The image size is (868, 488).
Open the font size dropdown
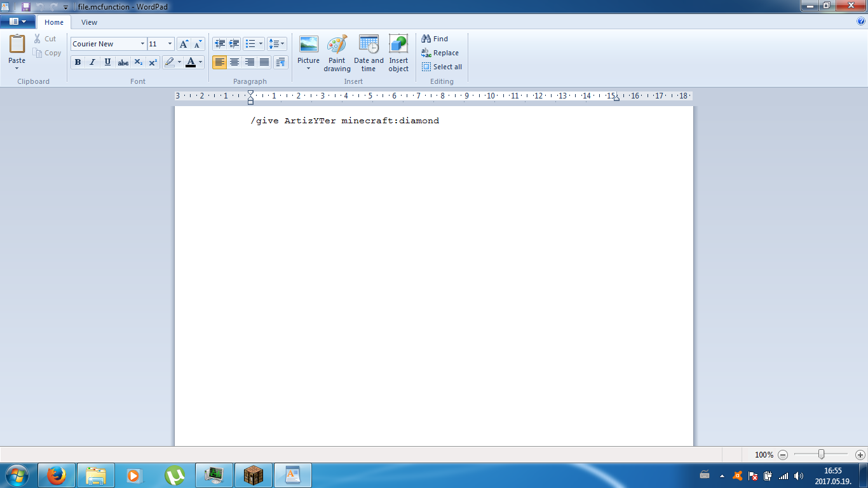pos(170,44)
